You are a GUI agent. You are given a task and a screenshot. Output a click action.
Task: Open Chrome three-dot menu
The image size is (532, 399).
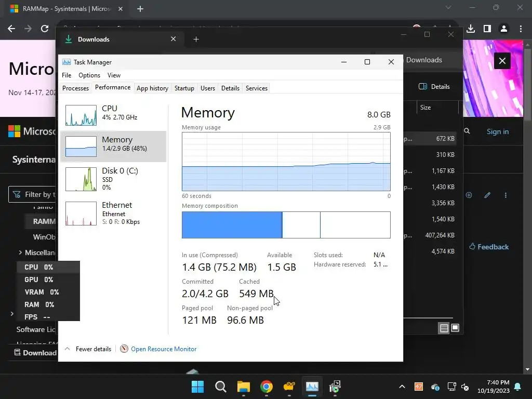(521, 29)
